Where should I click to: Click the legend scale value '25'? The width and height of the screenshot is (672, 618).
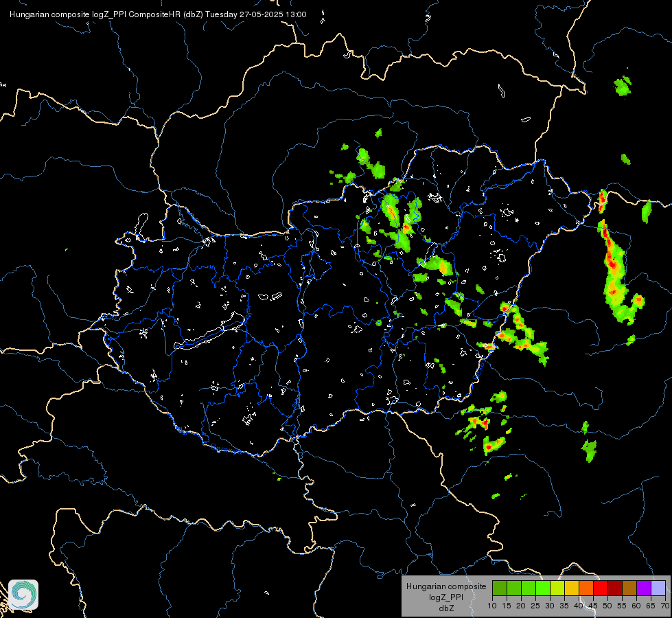pyautogui.click(x=535, y=606)
